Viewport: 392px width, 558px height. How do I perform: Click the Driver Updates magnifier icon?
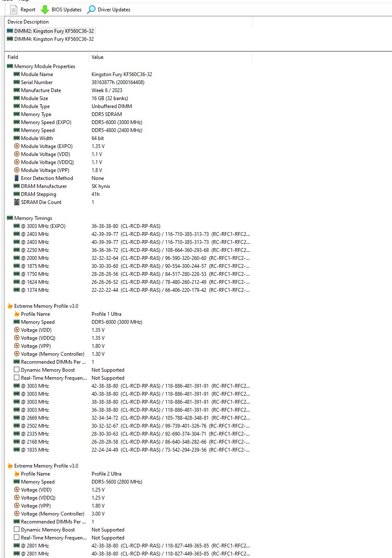[91, 9]
